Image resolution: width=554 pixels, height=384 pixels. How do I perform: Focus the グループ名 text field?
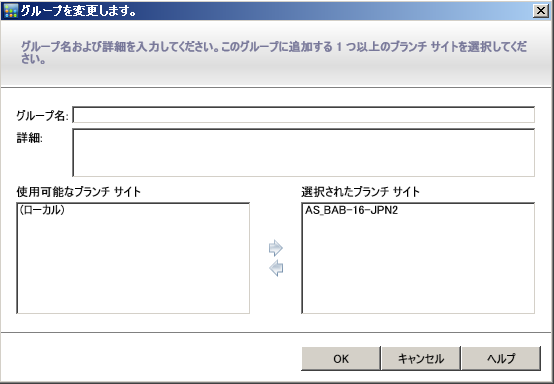(x=303, y=115)
